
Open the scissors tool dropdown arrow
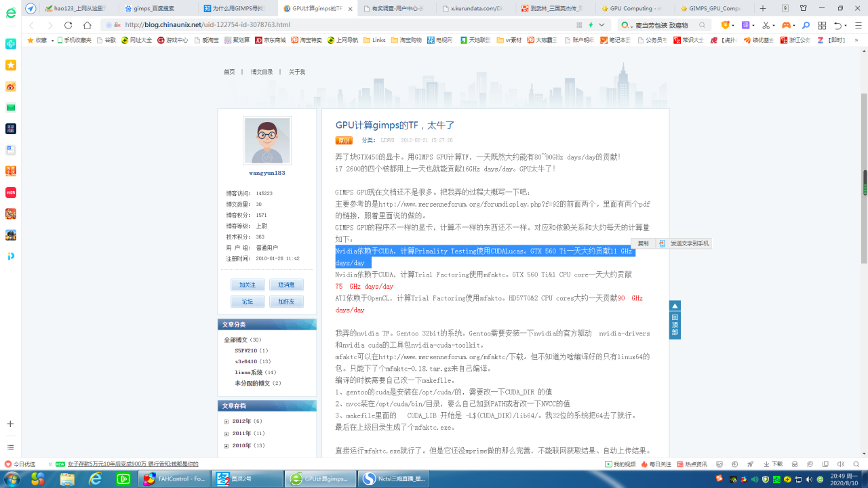point(774,25)
